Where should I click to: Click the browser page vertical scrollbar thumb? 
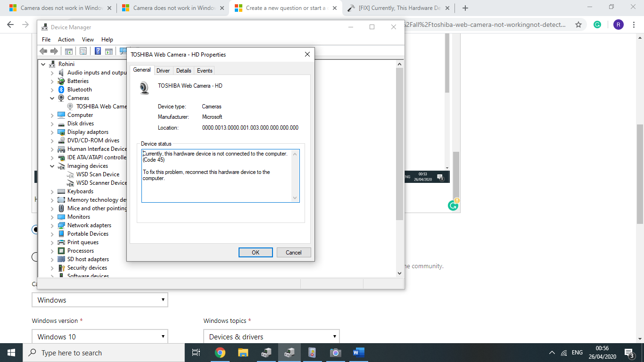[x=640, y=173]
